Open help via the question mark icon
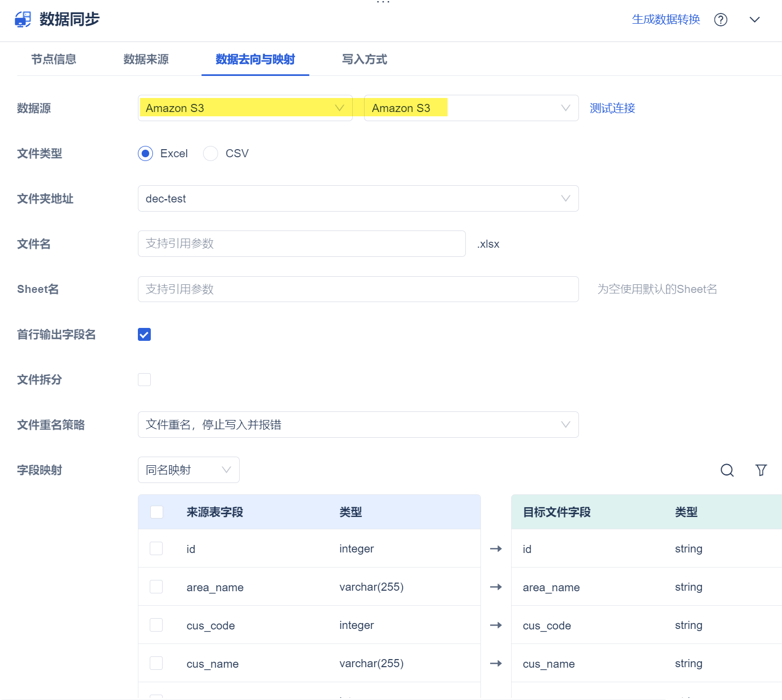The width and height of the screenshot is (782, 700). [721, 20]
